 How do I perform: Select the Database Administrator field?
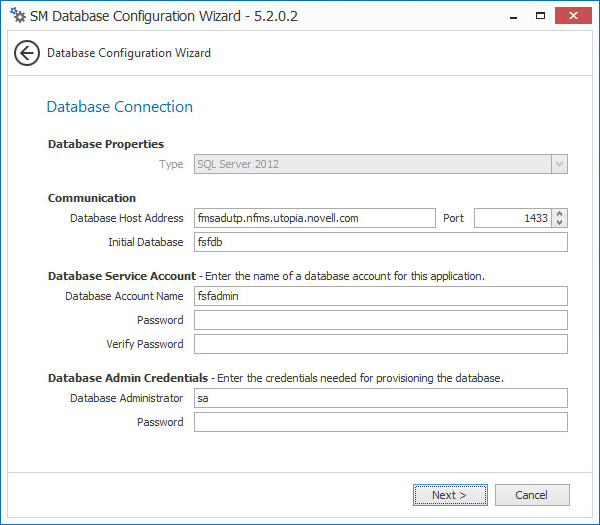click(380, 398)
